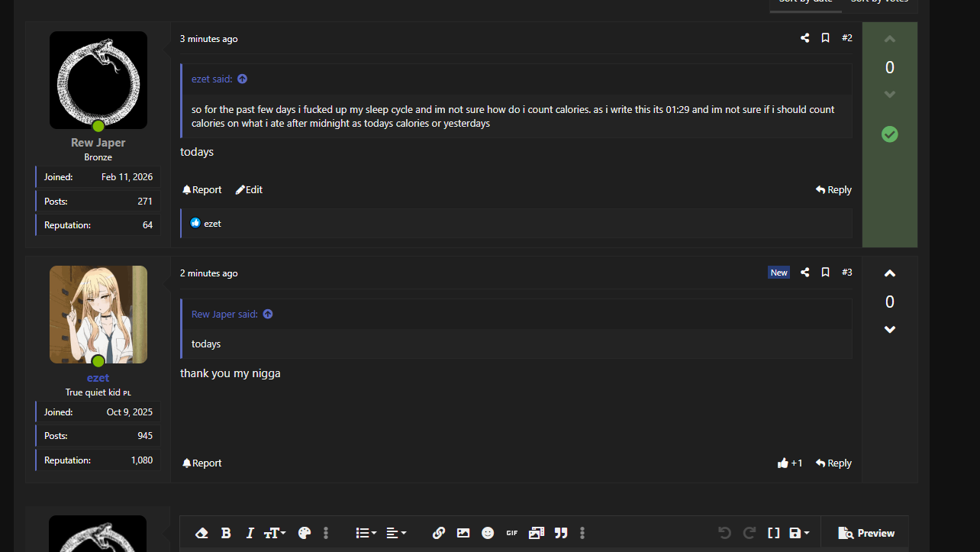Open more insert options menu
Screen dimensions: 980x552
coord(582,533)
